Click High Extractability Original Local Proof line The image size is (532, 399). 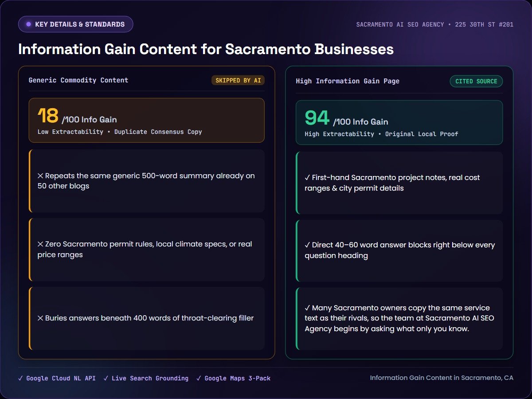381,134
